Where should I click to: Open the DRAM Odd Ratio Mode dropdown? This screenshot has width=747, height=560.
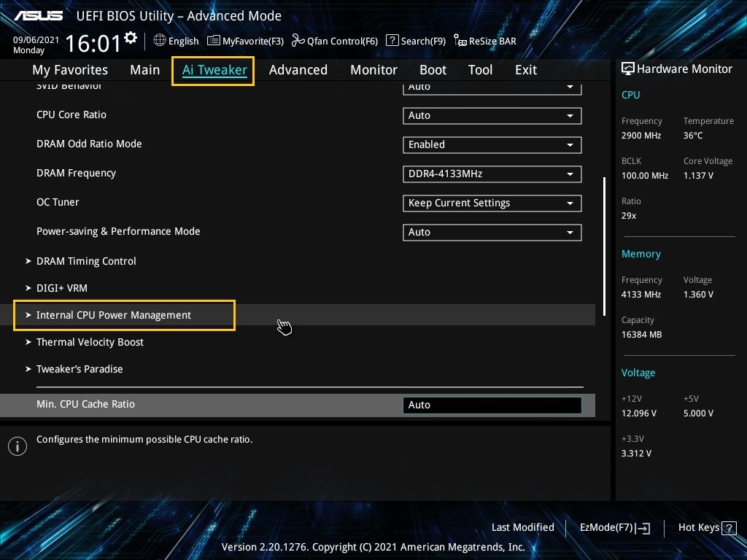tap(492, 145)
